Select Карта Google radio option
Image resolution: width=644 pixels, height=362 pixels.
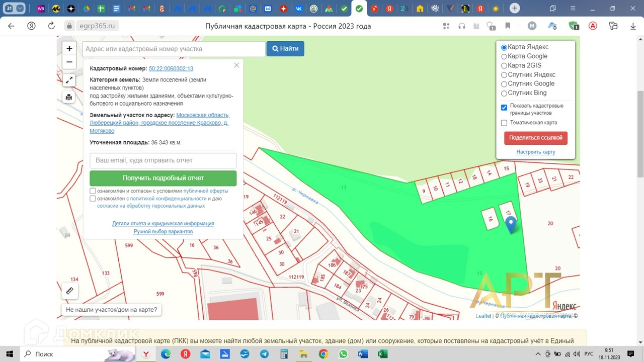click(504, 56)
